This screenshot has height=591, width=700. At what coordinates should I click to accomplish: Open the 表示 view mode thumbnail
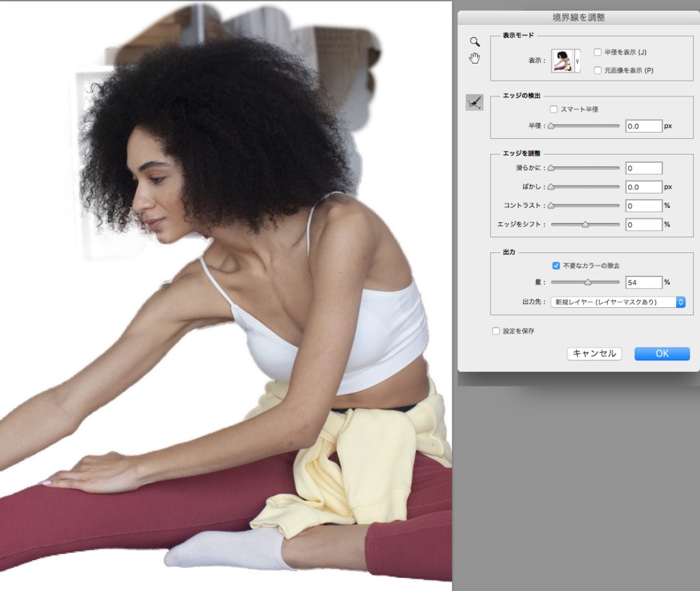pos(563,61)
